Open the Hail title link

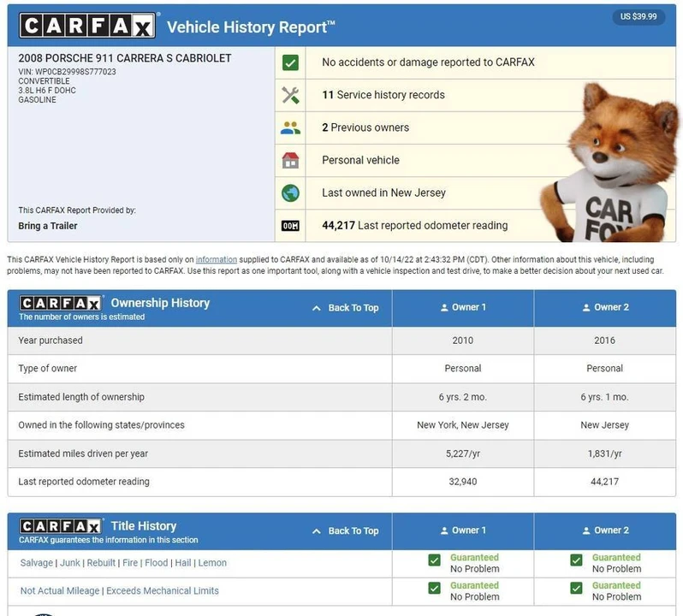pos(183,563)
